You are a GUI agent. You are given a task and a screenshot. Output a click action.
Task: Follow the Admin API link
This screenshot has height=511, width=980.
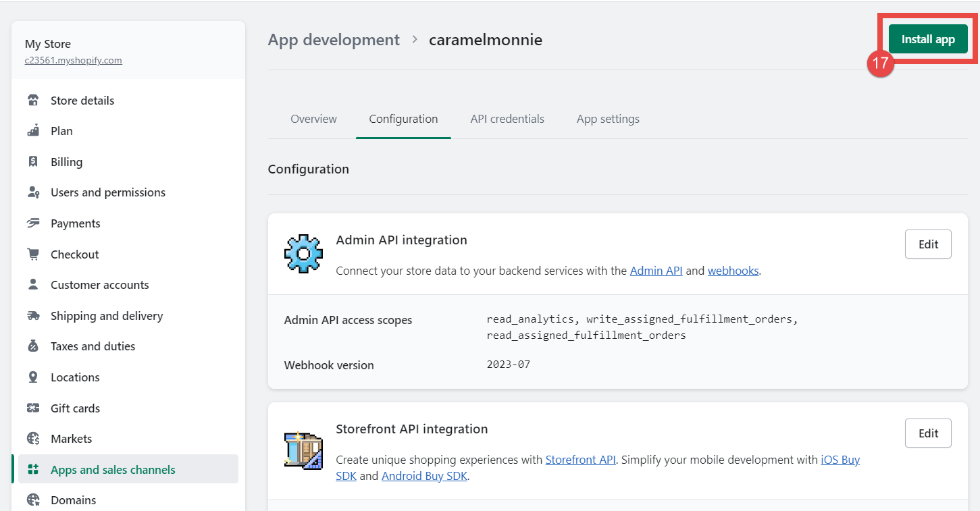(656, 271)
